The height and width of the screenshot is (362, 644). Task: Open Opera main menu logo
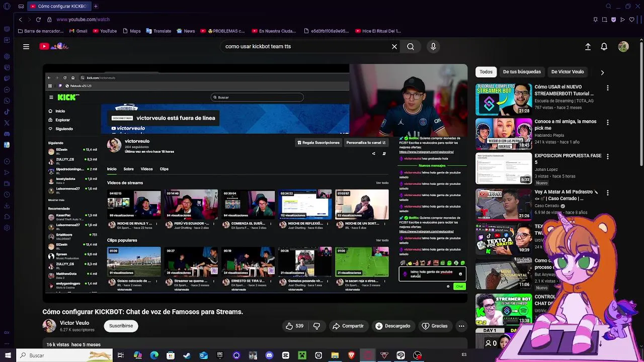[x=7, y=6]
